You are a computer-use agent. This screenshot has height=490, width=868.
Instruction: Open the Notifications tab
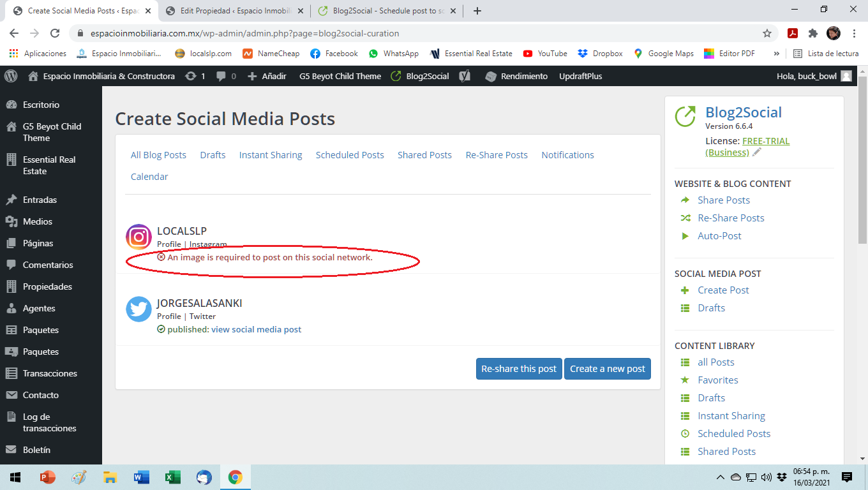pyautogui.click(x=567, y=155)
